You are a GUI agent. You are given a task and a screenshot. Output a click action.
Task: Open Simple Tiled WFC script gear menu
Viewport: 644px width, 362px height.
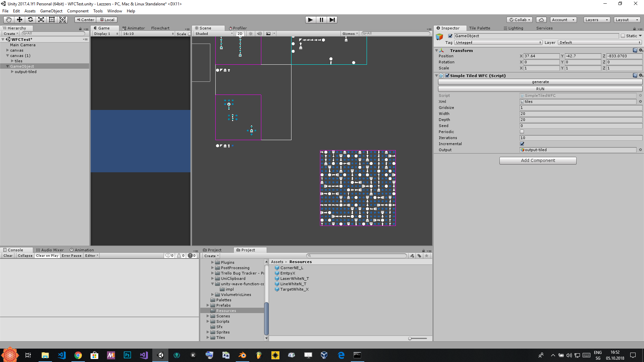pyautogui.click(x=641, y=75)
